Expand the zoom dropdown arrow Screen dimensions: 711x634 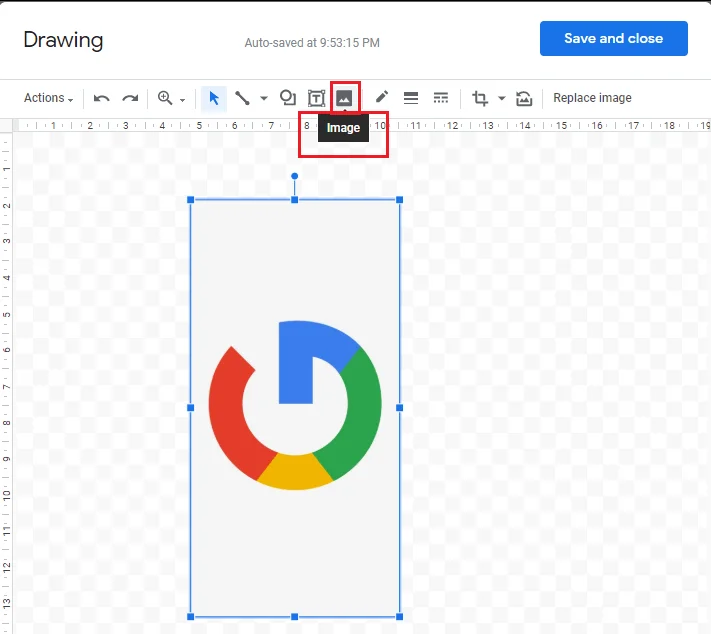pyautogui.click(x=182, y=100)
